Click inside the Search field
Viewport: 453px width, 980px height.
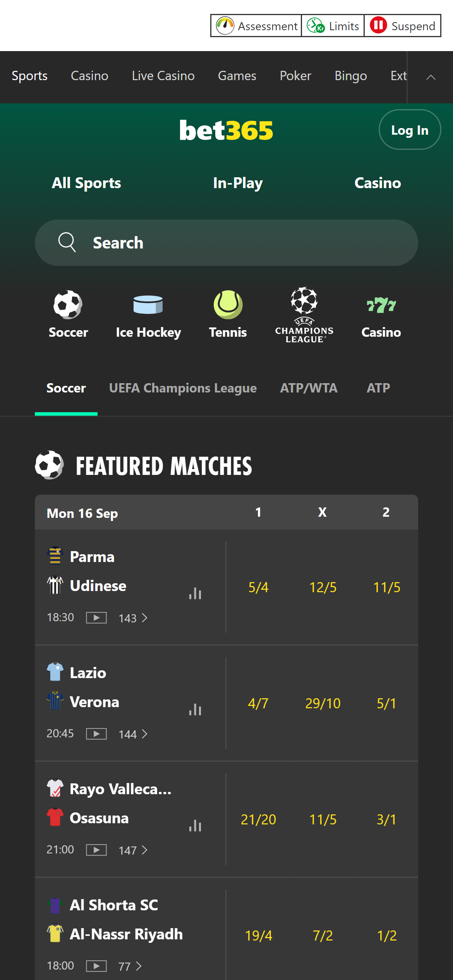[226, 243]
